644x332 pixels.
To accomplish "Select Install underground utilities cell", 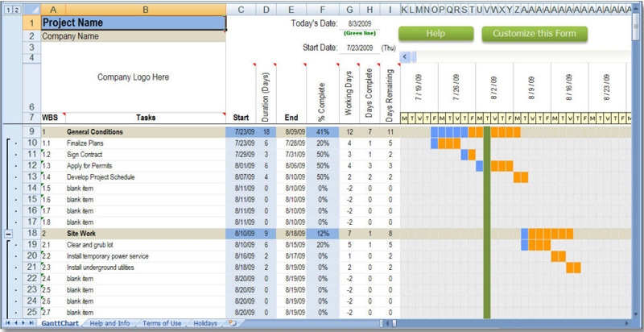I will click(x=146, y=268).
